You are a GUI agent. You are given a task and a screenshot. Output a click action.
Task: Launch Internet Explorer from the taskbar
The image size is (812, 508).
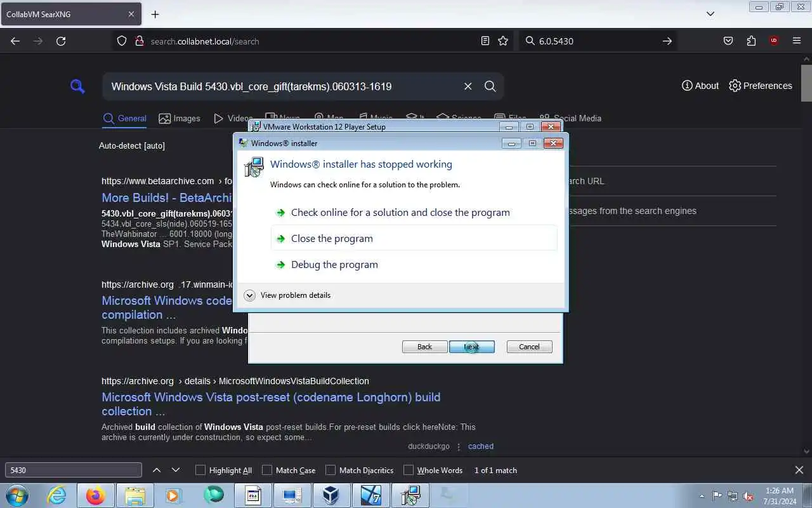click(56, 495)
